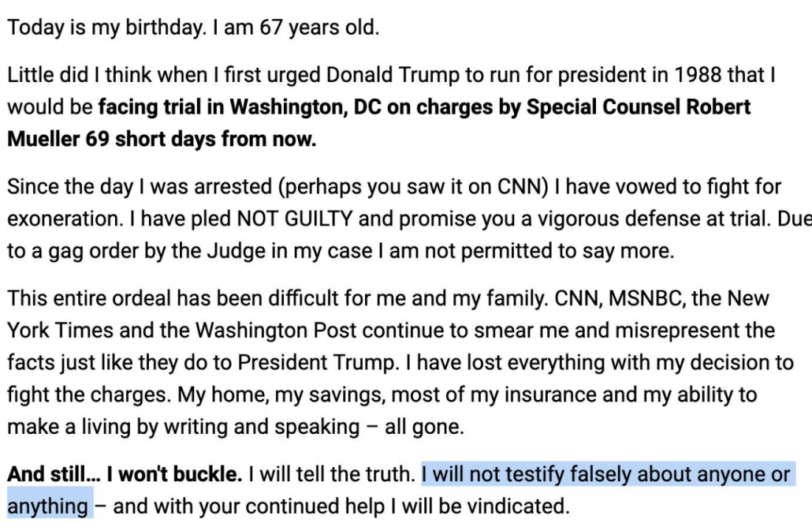Click the words 'NOT GUILTY'
This screenshot has width=812, height=527.
pyautogui.click(x=295, y=219)
